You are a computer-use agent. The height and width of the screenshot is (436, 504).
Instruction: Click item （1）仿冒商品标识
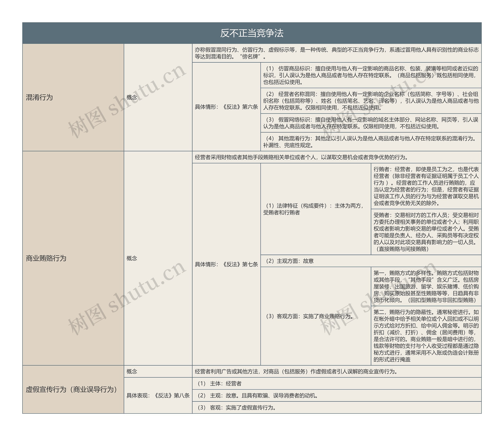pyautogui.click(x=371, y=75)
